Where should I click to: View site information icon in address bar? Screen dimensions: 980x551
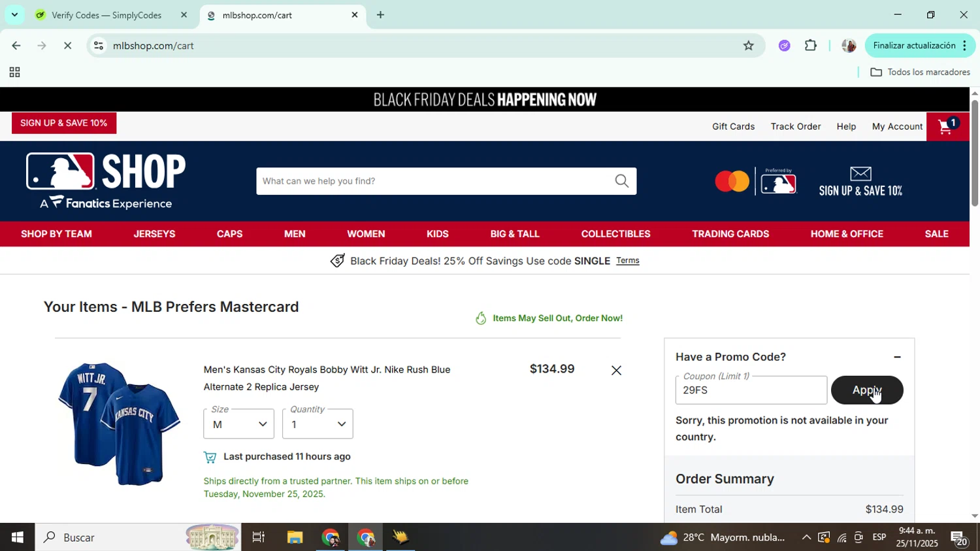(x=99, y=46)
